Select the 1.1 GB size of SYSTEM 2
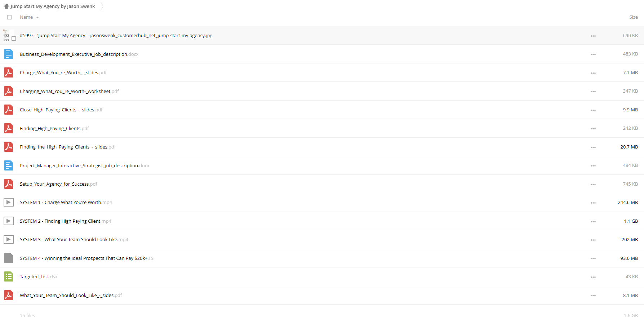The image size is (644, 319). [x=631, y=221]
